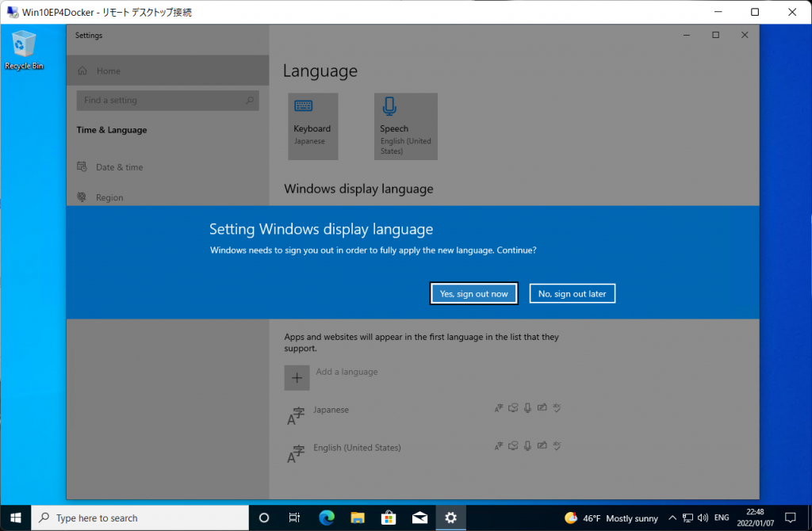Minimize the Settings window
The width and height of the screenshot is (812, 531).
click(687, 35)
